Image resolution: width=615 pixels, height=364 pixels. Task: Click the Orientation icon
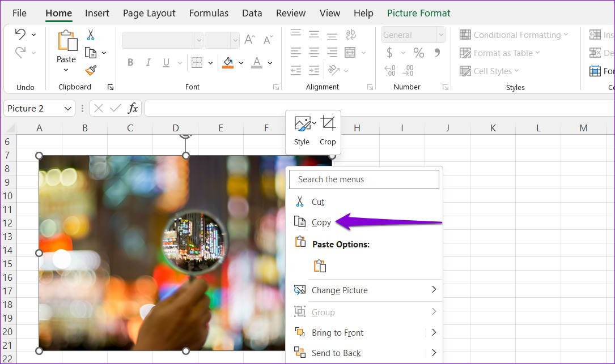click(x=334, y=70)
